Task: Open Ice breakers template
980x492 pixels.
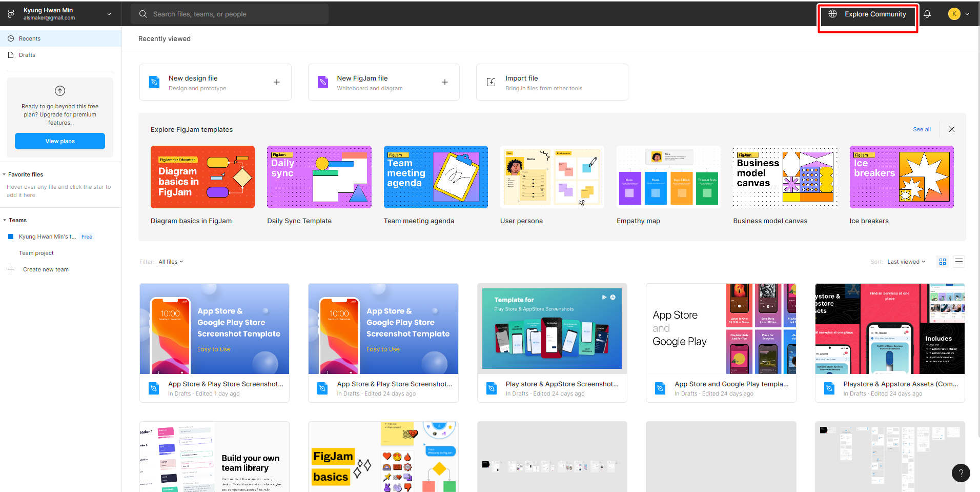Action: pos(902,177)
